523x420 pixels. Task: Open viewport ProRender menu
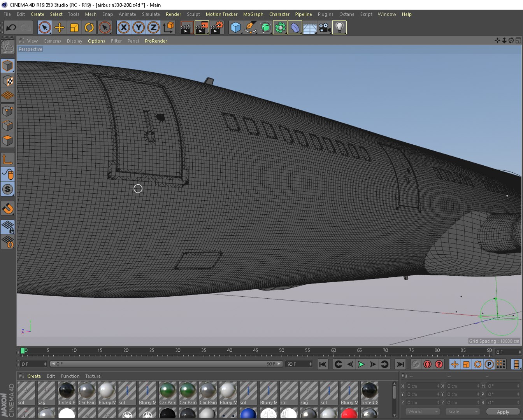coord(156,41)
